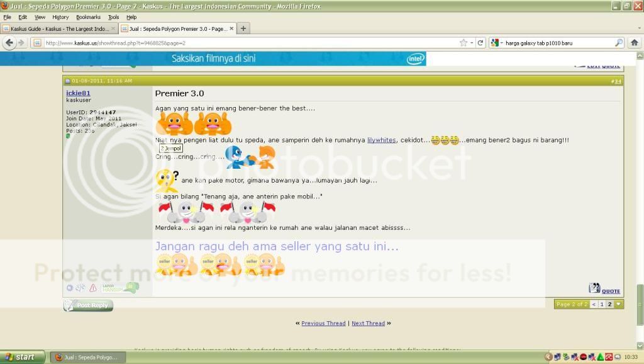Click the post date icon in header
The width and height of the screenshot is (644, 364).
tap(68, 81)
